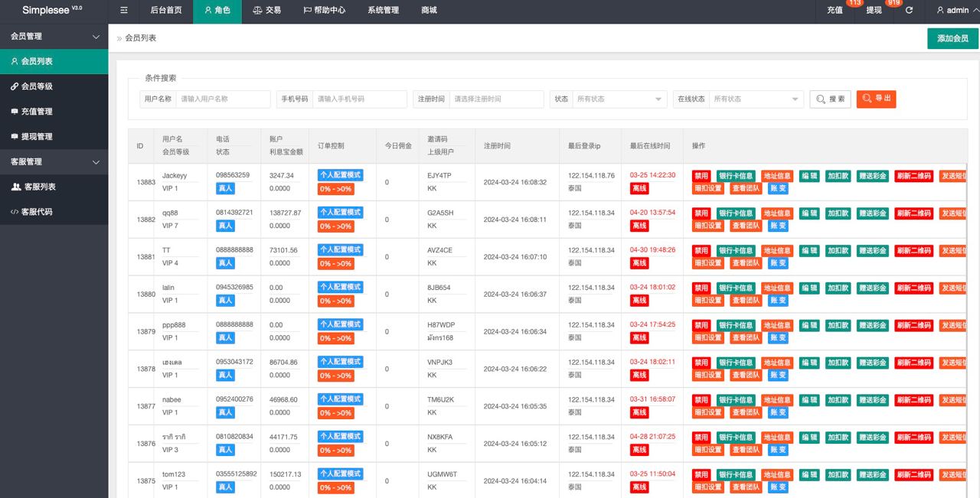The width and height of the screenshot is (980, 498).
Task: Click 禁用 for user Jackeyy
Action: coord(701,176)
